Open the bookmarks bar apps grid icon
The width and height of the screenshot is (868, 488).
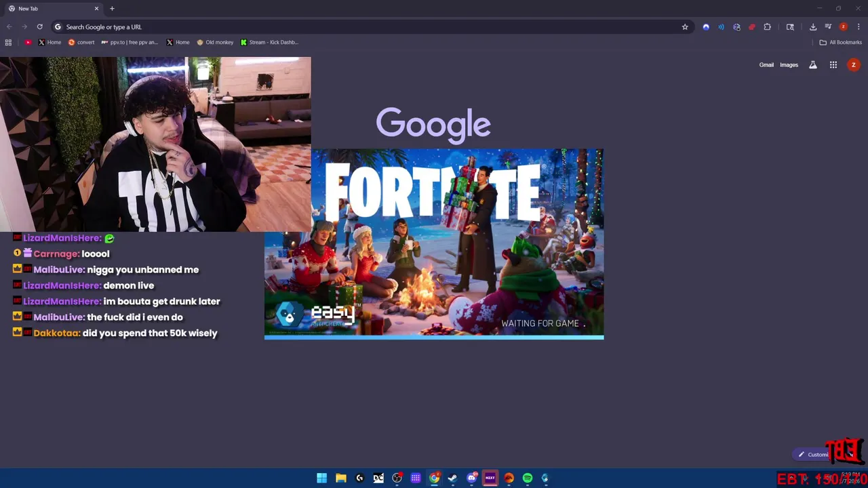click(x=8, y=42)
